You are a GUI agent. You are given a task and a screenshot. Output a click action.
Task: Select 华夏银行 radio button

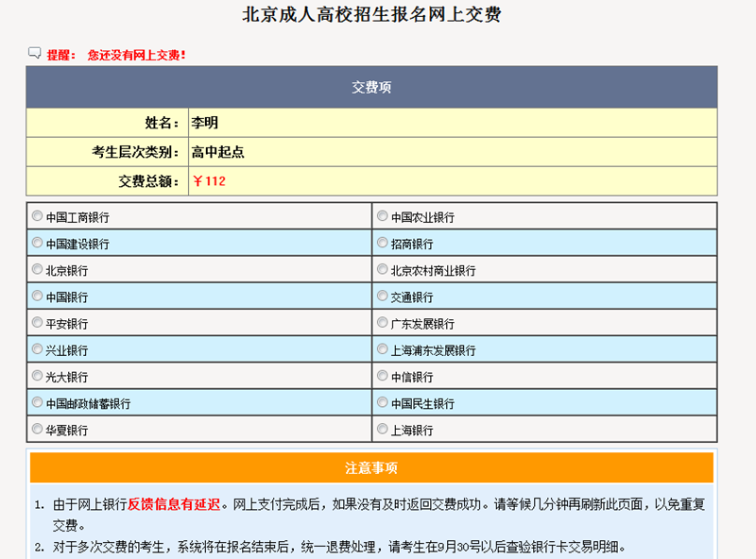(38, 429)
